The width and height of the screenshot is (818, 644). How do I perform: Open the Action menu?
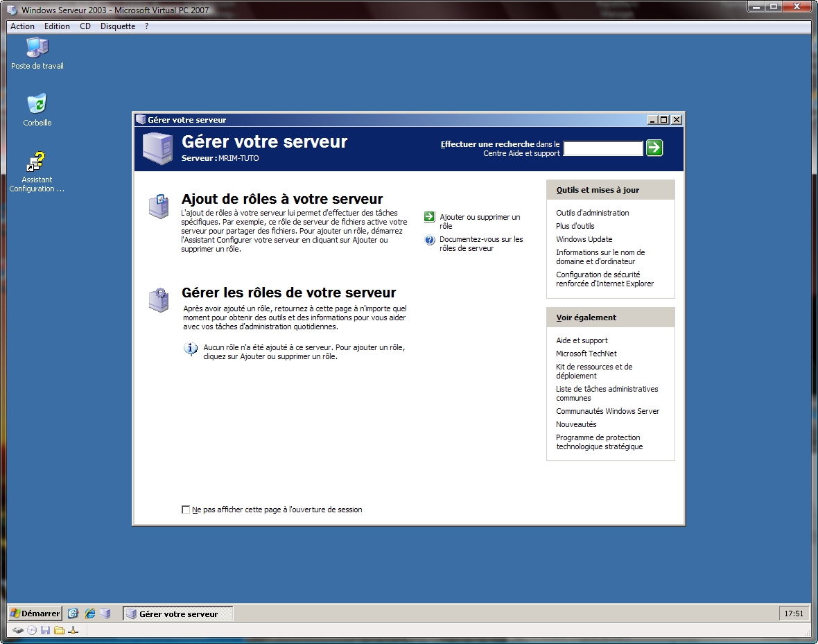(22, 26)
